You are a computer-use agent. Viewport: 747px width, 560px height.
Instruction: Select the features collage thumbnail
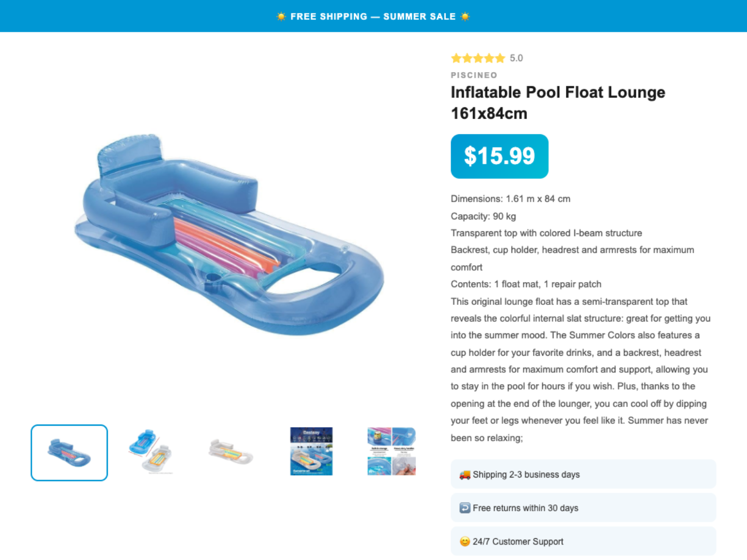tap(391, 452)
